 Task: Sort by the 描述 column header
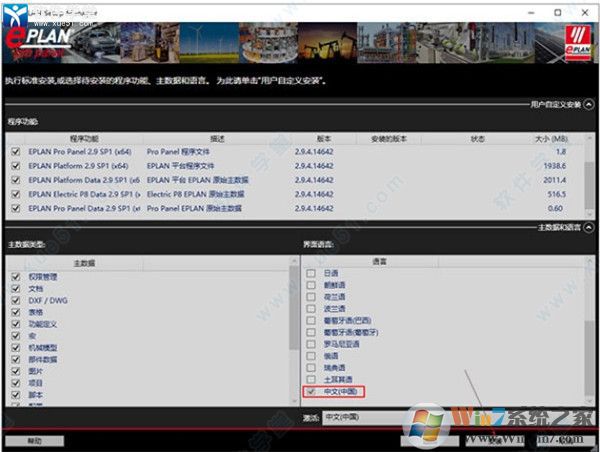[x=217, y=139]
